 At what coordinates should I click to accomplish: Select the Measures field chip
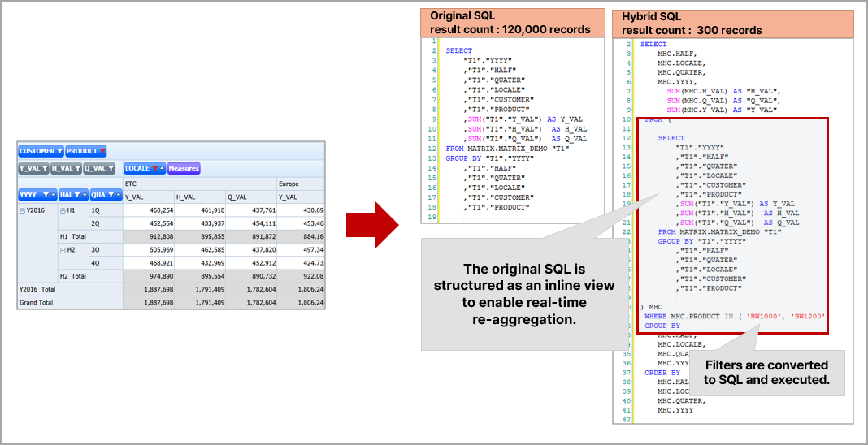click(x=184, y=168)
